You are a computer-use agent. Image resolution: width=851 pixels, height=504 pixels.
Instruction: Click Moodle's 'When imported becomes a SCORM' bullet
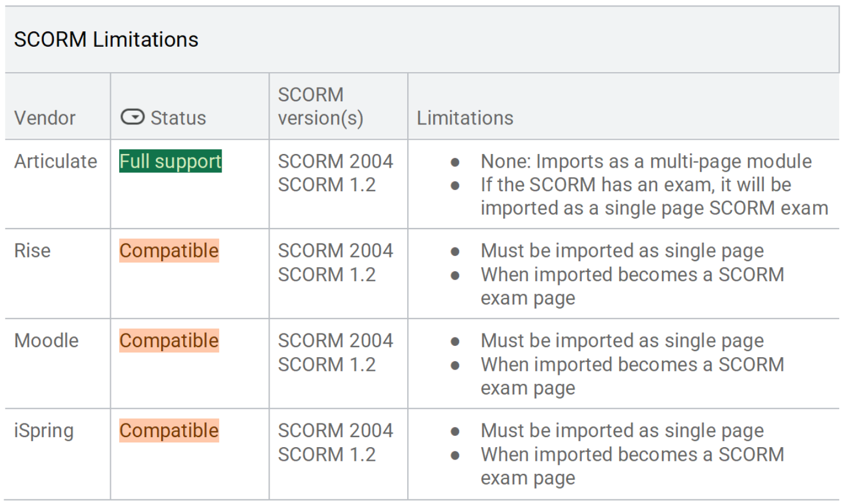(x=632, y=376)
